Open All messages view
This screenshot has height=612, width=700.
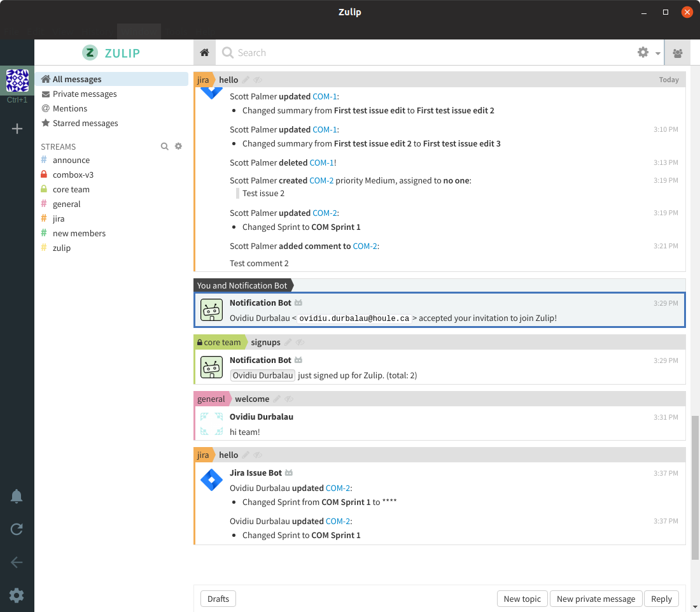click(111, 79)
